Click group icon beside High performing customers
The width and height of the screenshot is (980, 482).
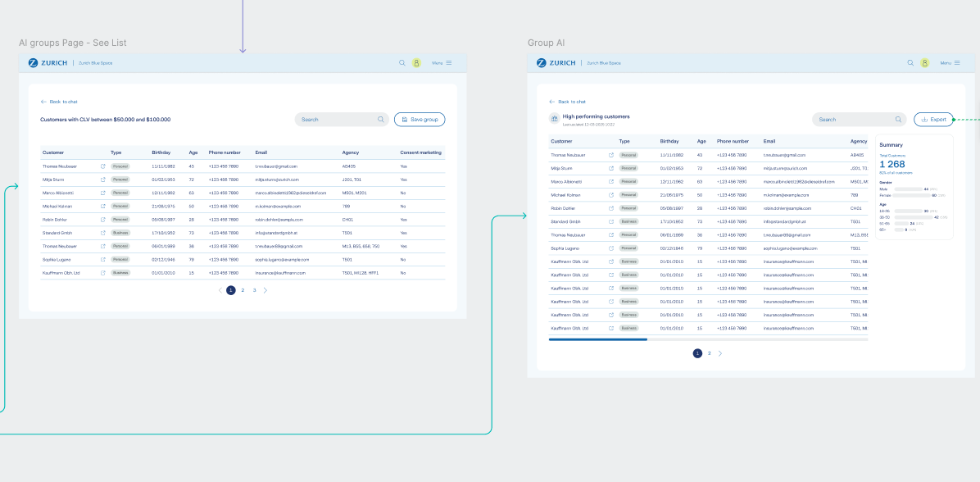[555, 118]
